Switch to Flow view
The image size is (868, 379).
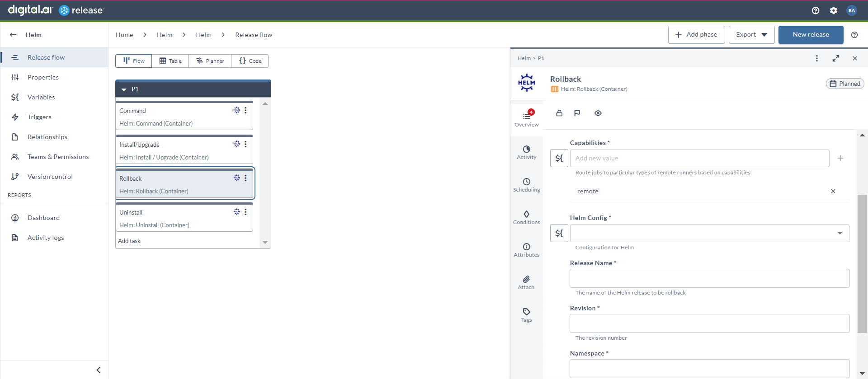click(x=134, y=61)
